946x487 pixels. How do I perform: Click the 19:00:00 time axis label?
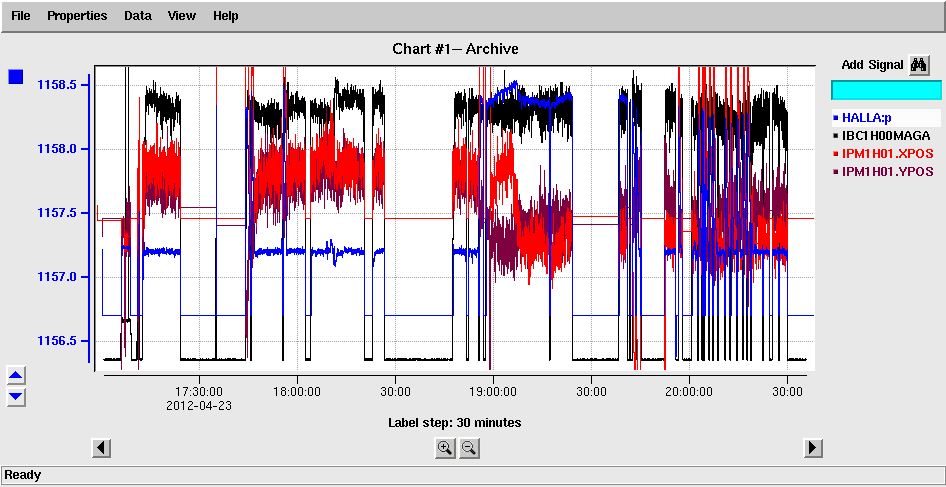(x=493, y=392)
